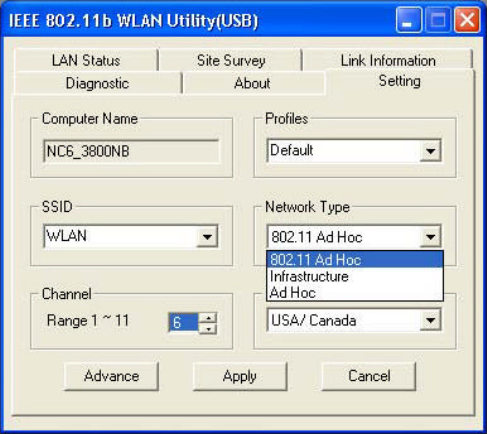Increase channel with the up spinner arrow
This screenshot has width=487, height=434.
click(x=208, y=318)
